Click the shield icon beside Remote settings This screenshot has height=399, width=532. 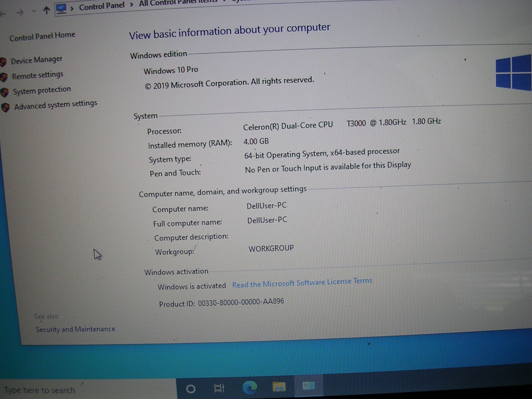pyautogui.click(x=4, y=77)
